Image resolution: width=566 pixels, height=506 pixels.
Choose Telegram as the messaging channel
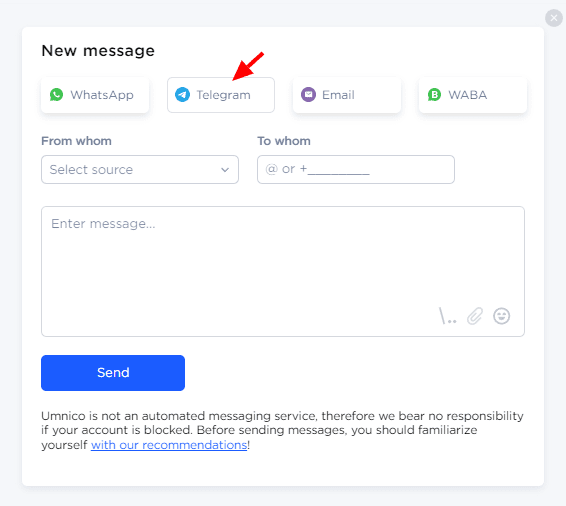221,95
